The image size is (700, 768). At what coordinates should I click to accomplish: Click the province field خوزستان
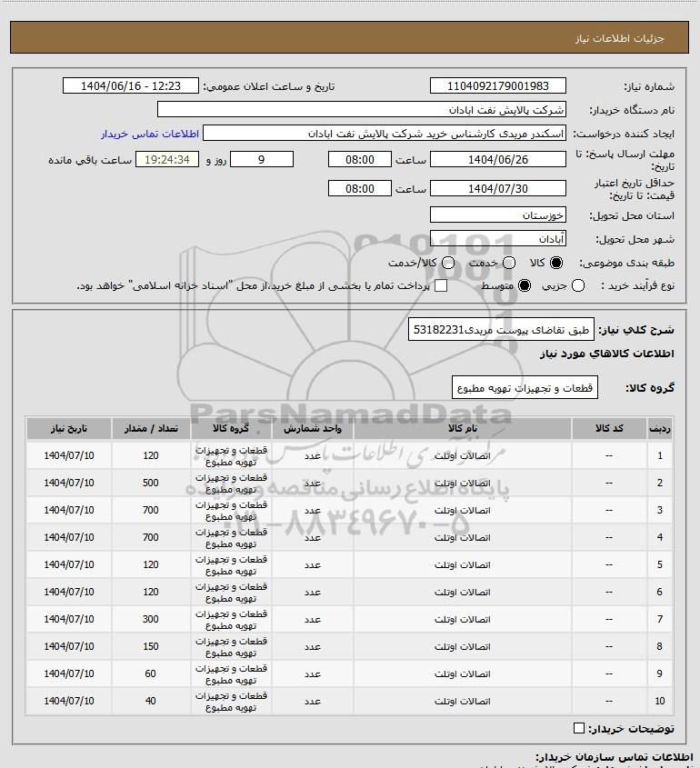pyautogui.click(x=497, y=214)
